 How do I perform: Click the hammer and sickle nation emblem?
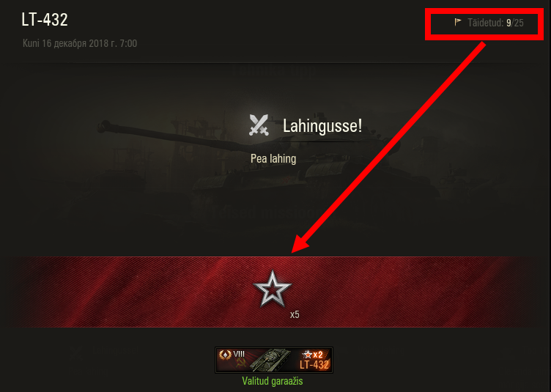click(x=241, y=363)
